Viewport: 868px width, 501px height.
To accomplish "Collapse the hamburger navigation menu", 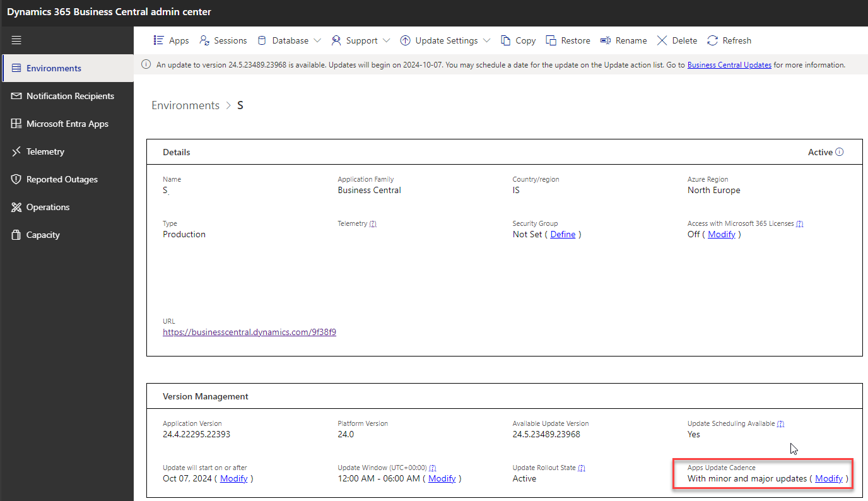I will (16, 40).
